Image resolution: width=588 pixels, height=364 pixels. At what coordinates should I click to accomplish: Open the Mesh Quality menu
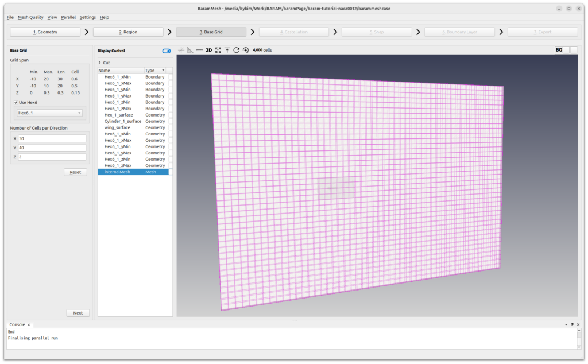30,17
